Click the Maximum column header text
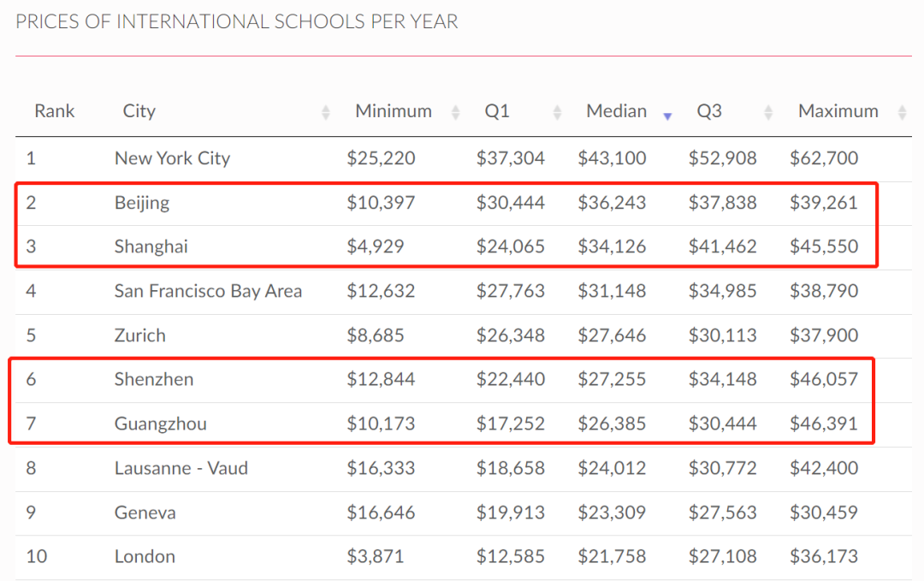Screen dimensions: 924x581 tap(838, 111)
